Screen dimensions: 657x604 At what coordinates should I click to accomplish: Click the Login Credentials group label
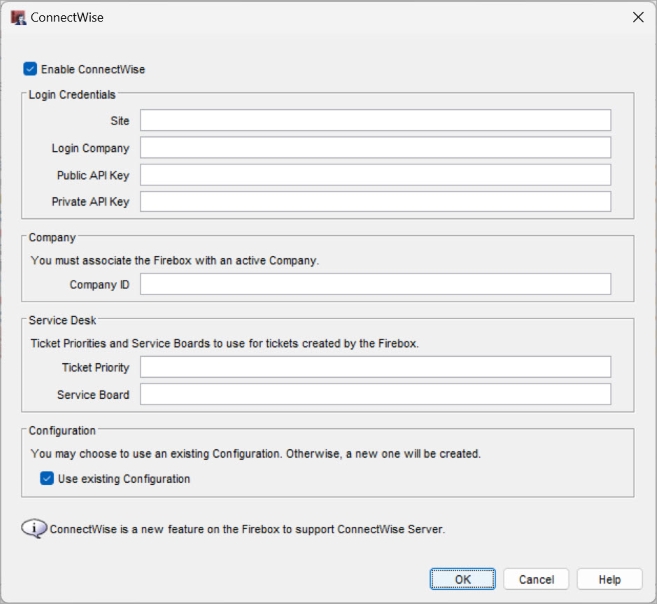click(x=72, y=95)
